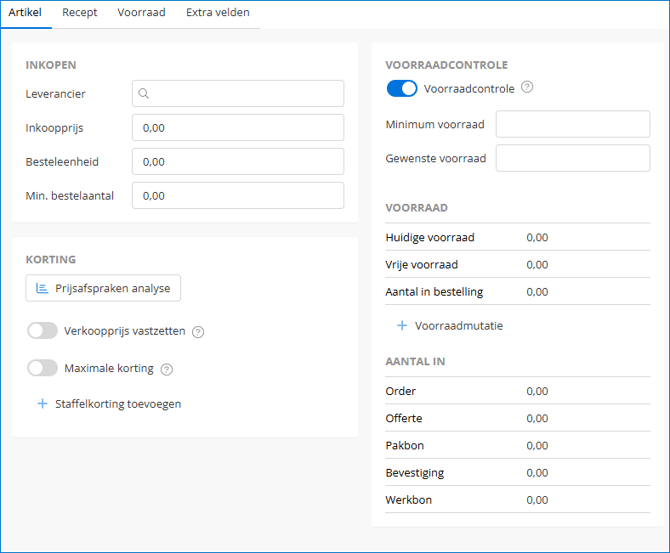Click the search icon in Leverancier field
This screenshot has height=553, width=670.
click(x=144, y=94)
